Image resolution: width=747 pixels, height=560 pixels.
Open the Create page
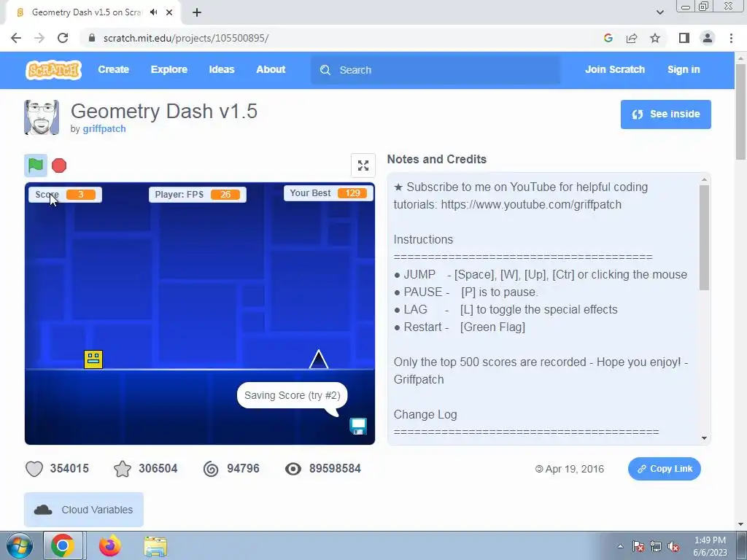click(113, 69)
